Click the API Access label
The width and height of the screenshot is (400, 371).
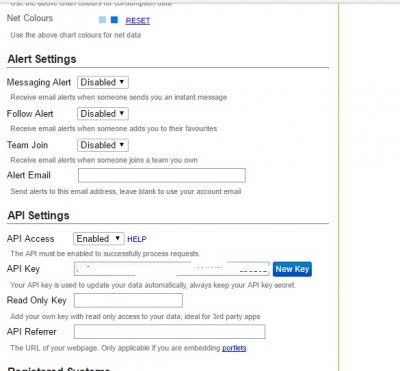point(30,239)
